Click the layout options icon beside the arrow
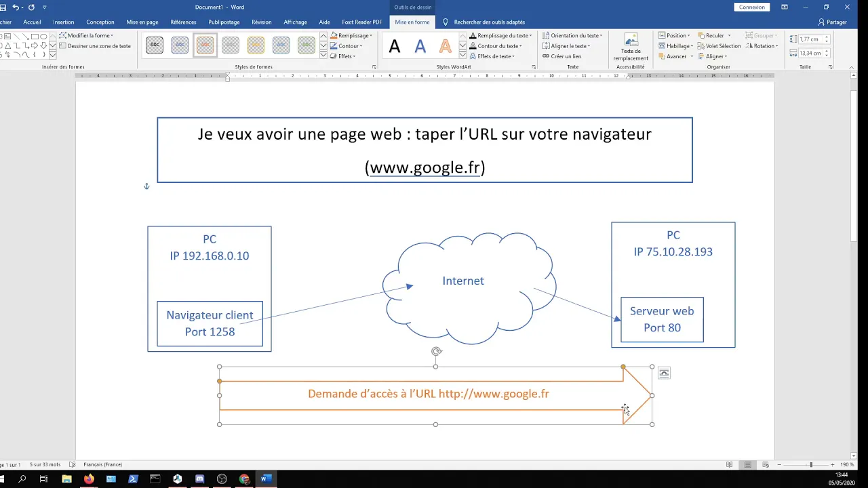 click(x=664, y=373)
